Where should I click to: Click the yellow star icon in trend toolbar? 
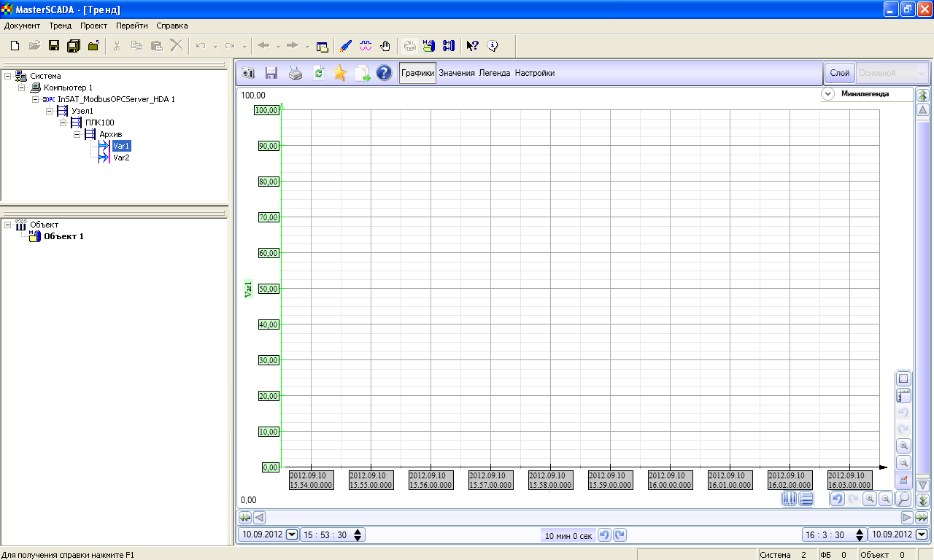[x=339, y=73]
